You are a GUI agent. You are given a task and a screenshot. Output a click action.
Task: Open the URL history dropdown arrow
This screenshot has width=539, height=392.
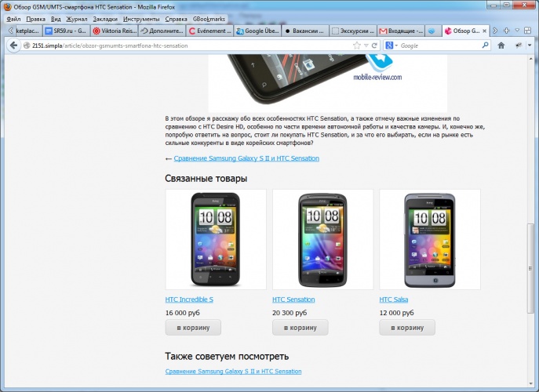pyautogui.click(x=366, y=45)
